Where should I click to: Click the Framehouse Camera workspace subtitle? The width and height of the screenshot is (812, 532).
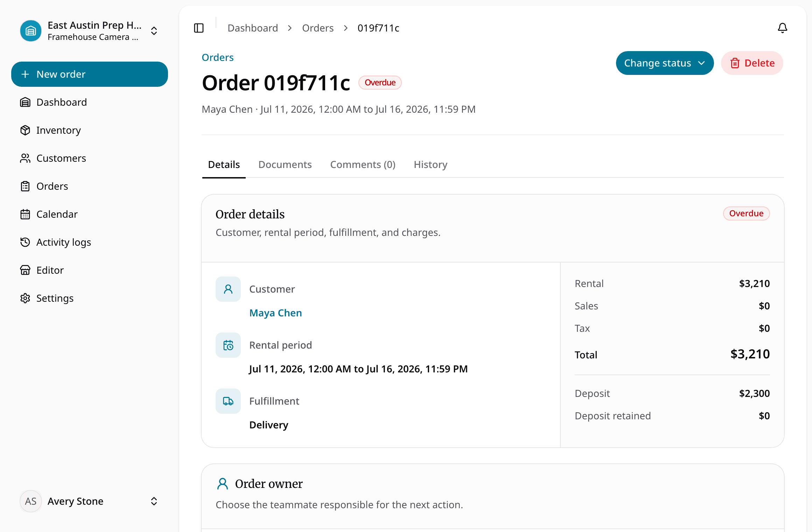tap(93, 37)
